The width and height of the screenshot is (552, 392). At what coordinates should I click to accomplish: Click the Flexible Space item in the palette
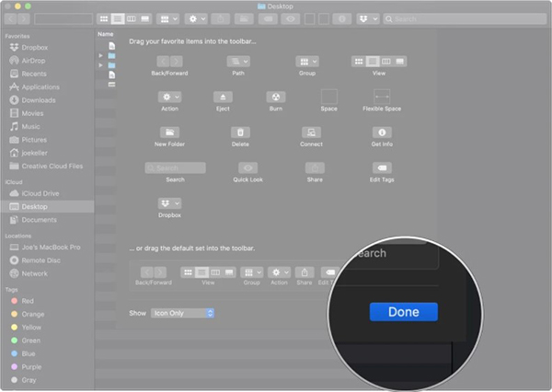382,97
